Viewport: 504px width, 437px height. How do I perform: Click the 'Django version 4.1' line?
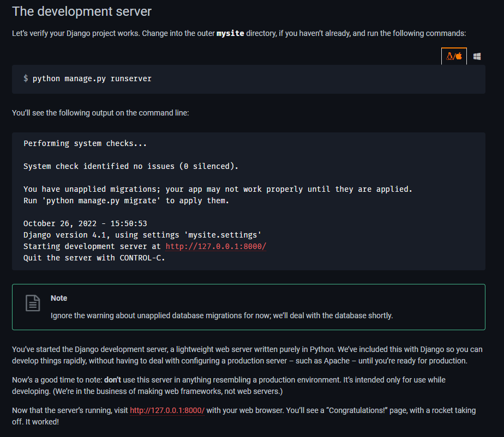142,235
